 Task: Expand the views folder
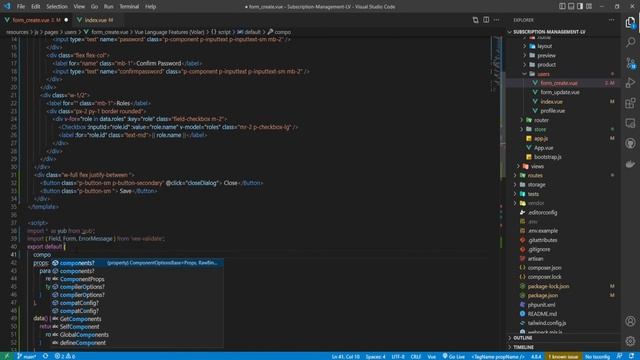537,166
